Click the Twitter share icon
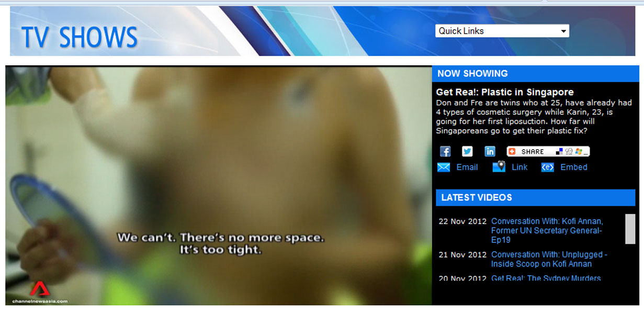This screenshot has height=314, width=644. pos(467,151)
